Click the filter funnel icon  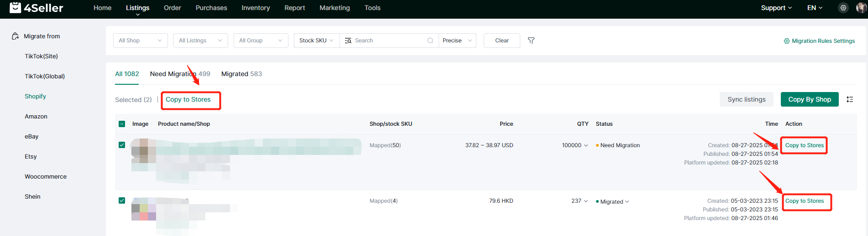[x=531, y=41]
